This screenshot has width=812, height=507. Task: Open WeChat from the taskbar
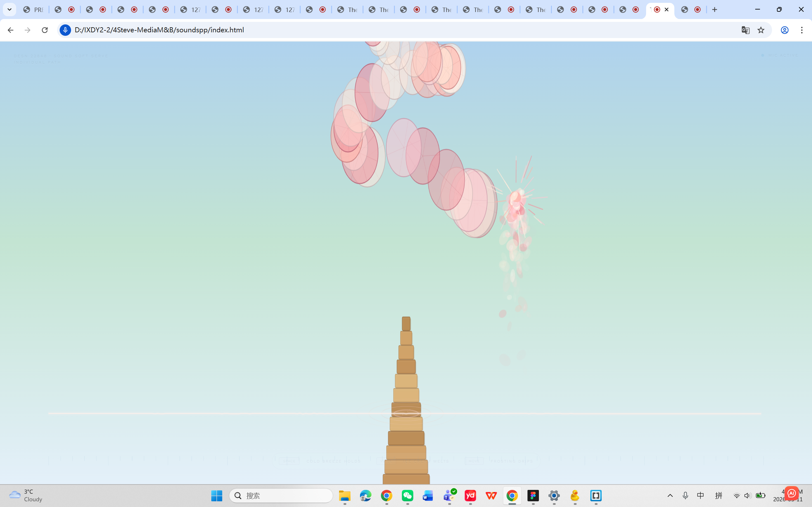pos(407,495)
